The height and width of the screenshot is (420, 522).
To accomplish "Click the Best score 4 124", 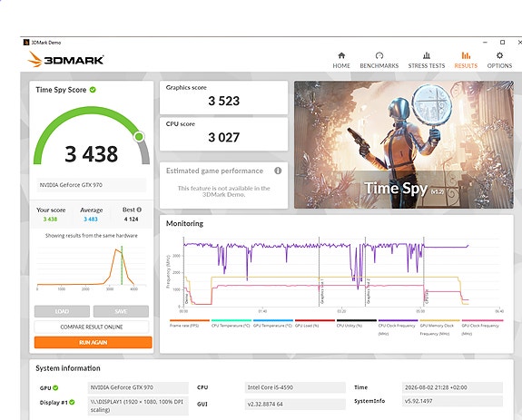I will (131, 220).
